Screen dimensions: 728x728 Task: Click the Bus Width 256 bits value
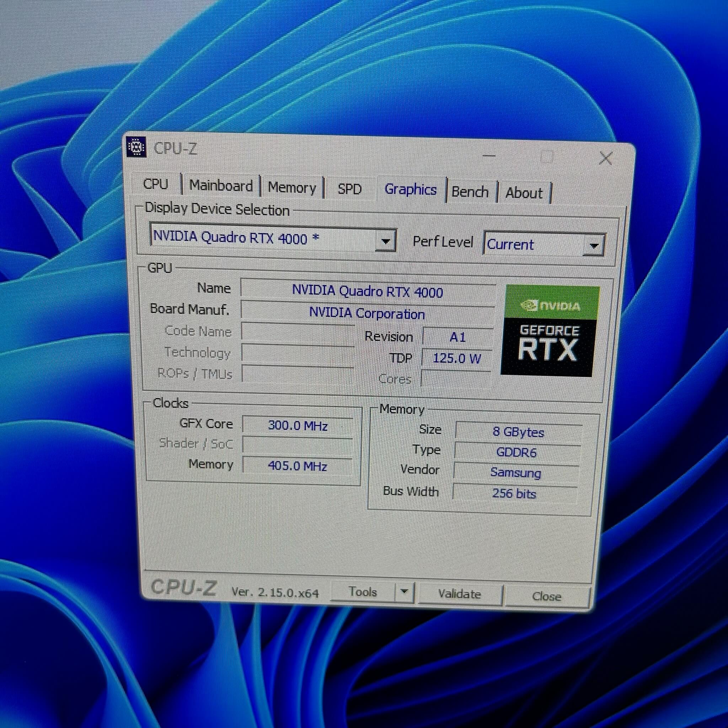pos(514,493)
